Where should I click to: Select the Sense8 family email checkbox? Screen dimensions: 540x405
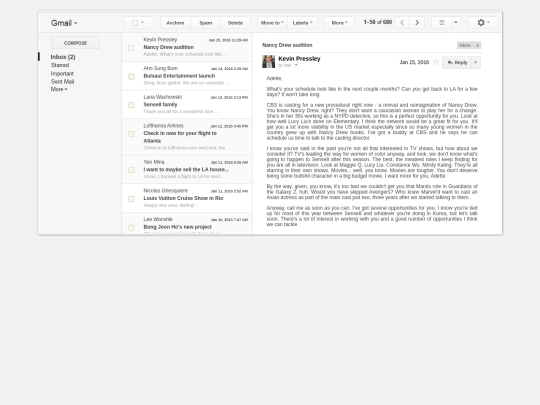[131, 105]
